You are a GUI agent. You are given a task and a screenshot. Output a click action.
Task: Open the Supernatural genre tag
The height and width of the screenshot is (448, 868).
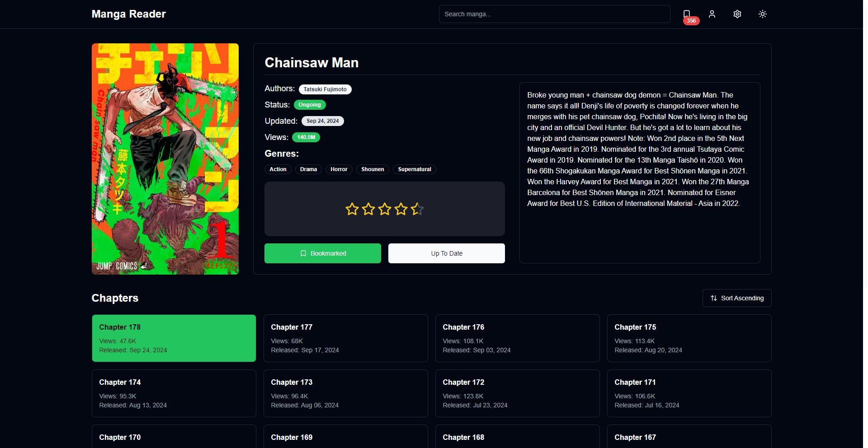click(x=415, y=169)
